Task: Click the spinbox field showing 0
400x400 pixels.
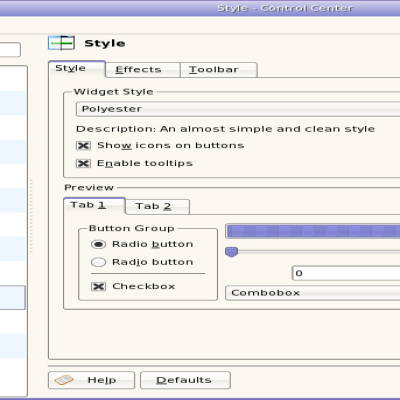Action: (346, 274)
